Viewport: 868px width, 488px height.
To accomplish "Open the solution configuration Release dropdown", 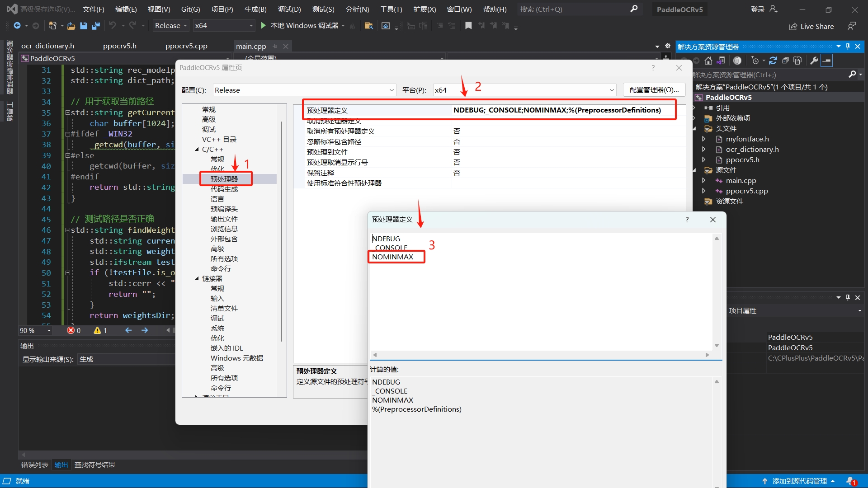I will click(170, 26).
